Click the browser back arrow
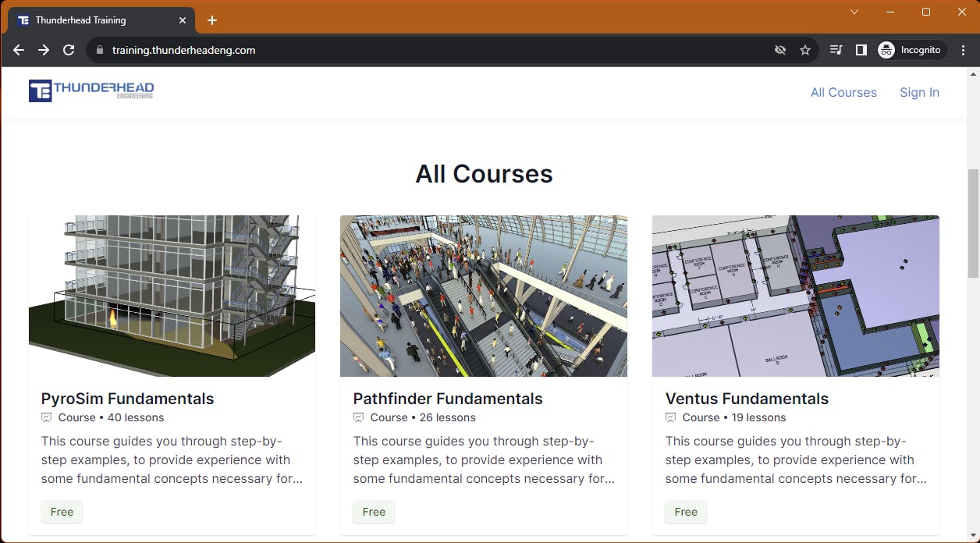Screen dimensions: 980x543 19,50
